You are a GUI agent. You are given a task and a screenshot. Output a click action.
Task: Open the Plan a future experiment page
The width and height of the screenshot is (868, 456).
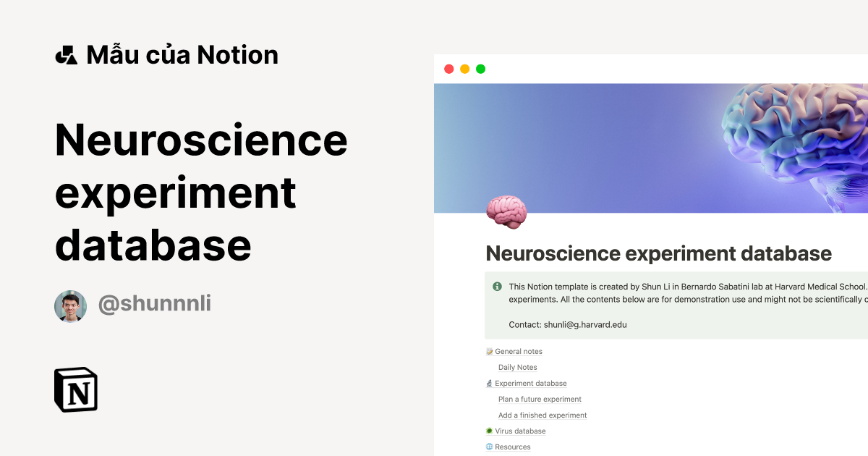click(540, 399)
